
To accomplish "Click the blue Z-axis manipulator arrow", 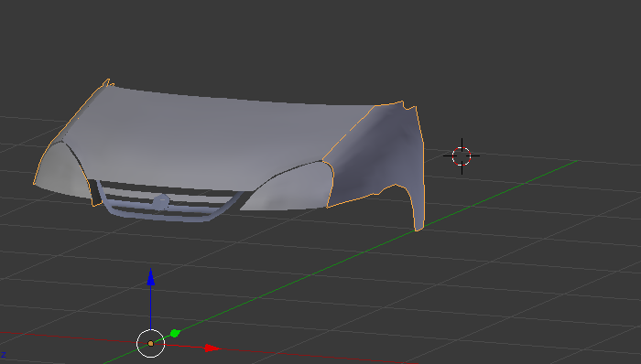I will pos(151,277).
